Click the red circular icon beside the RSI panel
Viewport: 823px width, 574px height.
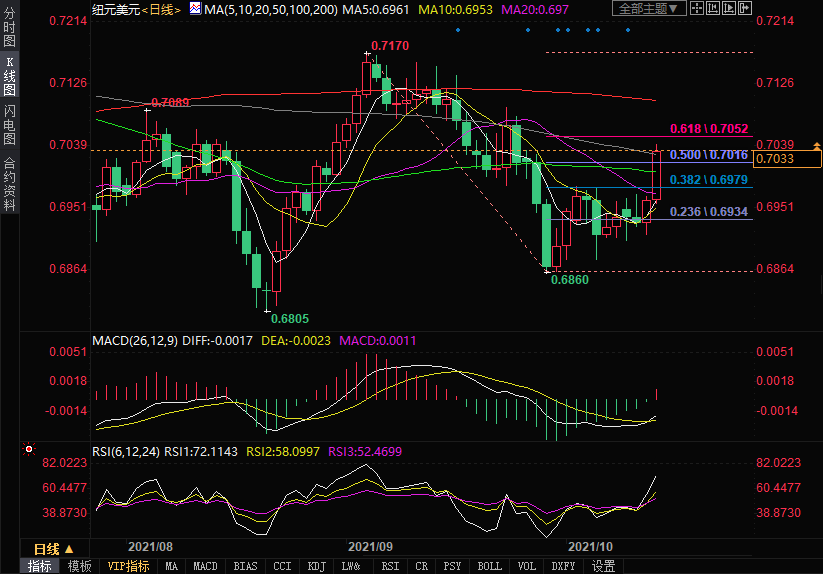click(29, 451)
